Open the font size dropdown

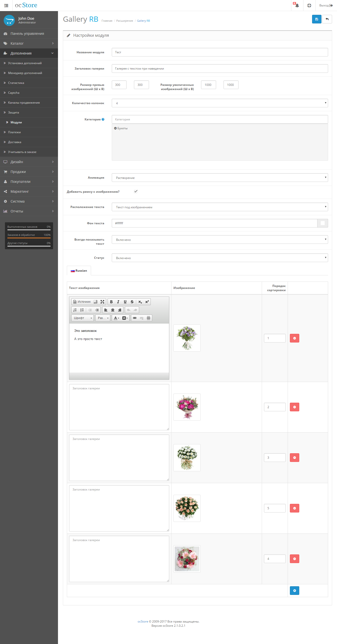point(103,318)
